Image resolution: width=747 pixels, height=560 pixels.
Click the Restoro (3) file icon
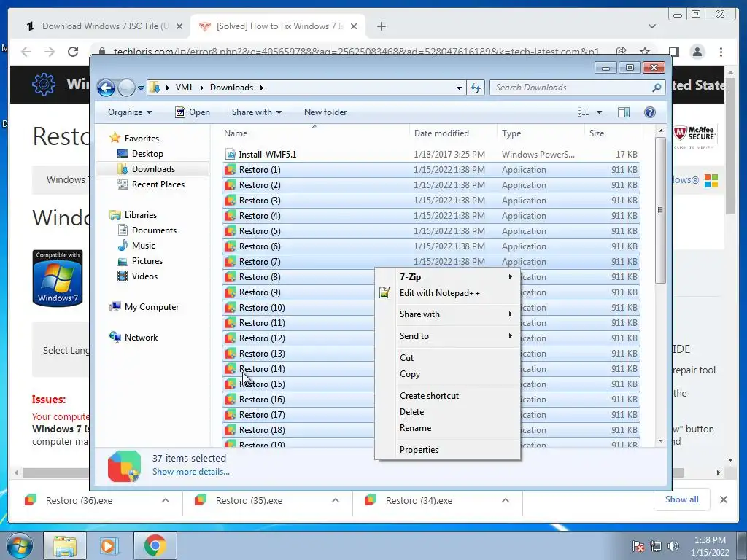[x=231, y=201]
